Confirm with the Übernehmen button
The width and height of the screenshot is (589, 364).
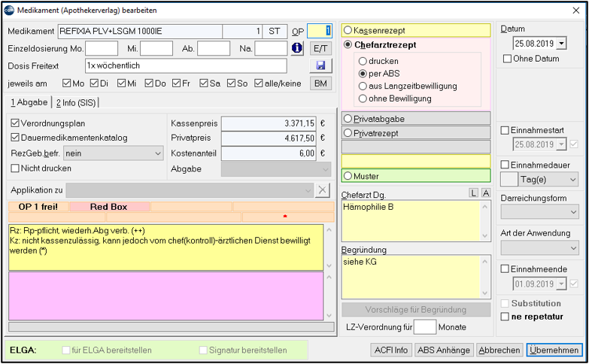[x=554, y=350]
